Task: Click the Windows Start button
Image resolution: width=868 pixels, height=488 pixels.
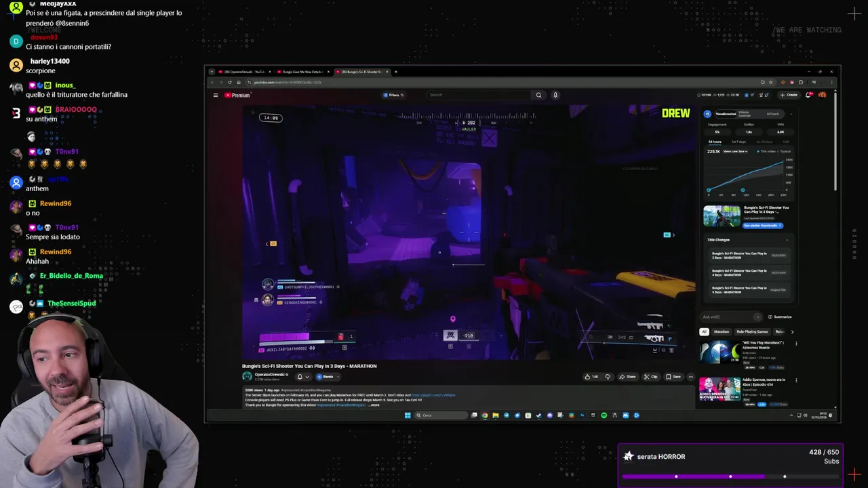Action: pyautogui.click(x=408, y=415)
